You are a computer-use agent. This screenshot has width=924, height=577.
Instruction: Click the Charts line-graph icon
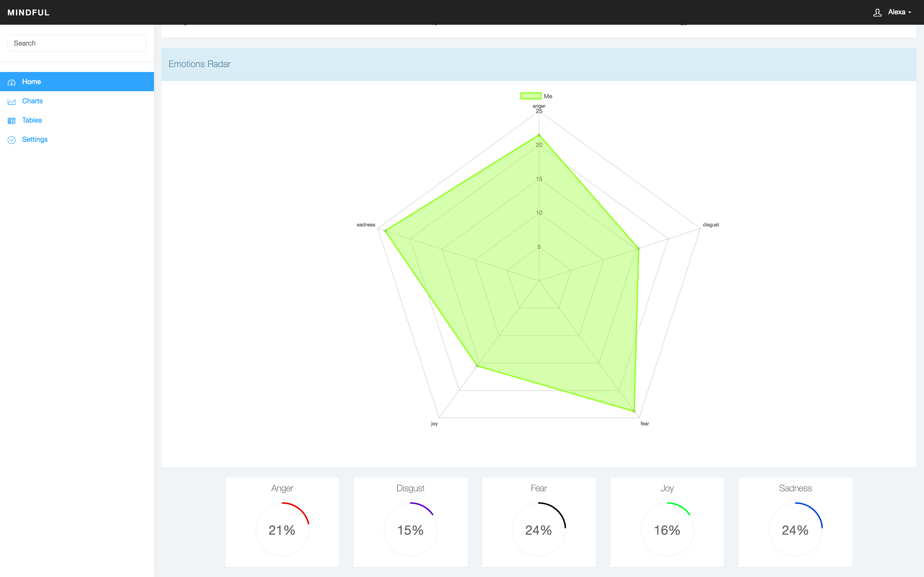12,101
